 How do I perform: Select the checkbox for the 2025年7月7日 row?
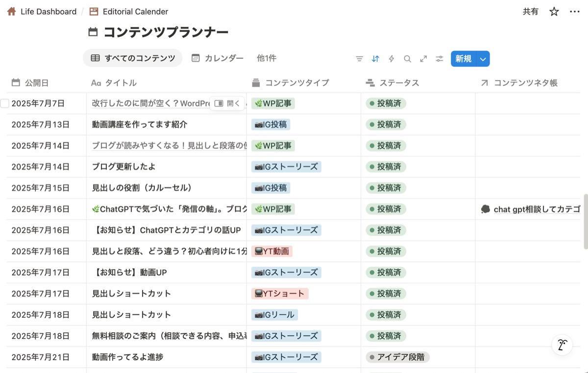tap(5, 103)
